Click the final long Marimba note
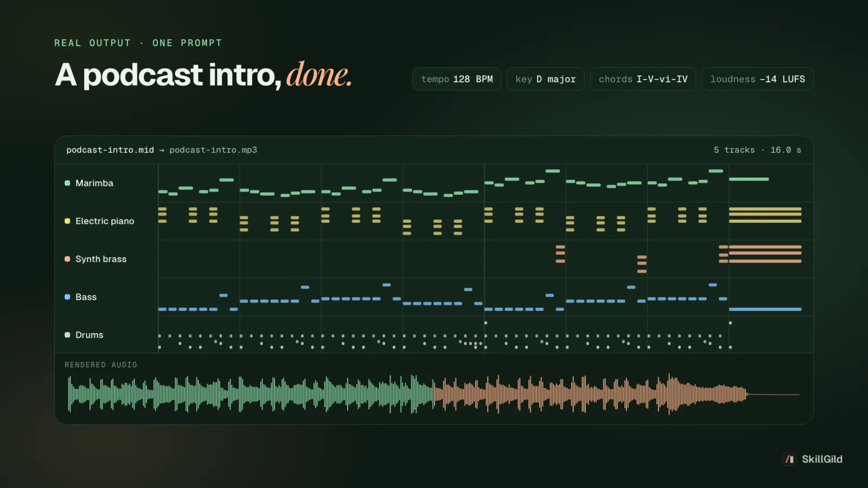Image resolution: width=868 pixels, height=488 pixels. (749, 179)
